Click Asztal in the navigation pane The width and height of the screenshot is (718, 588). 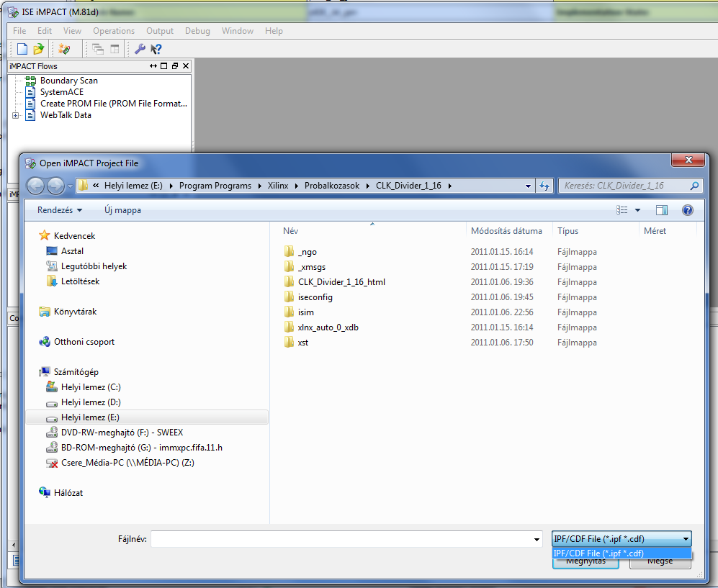coord(72,250)
